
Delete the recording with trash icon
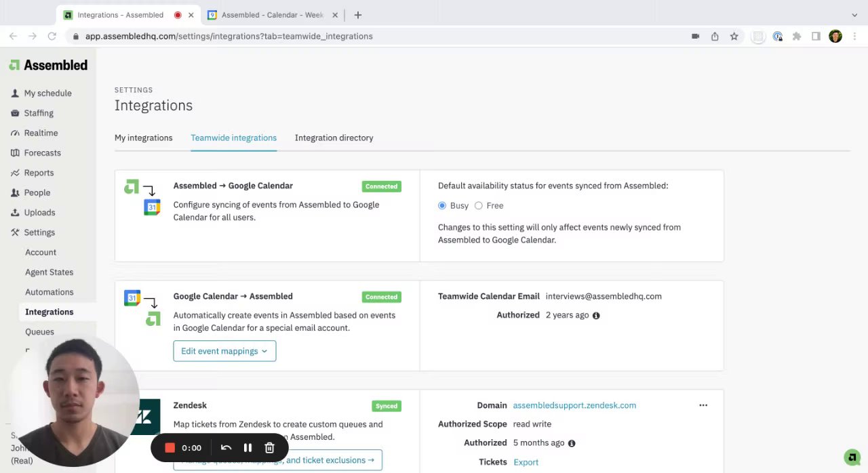[269, 448]
